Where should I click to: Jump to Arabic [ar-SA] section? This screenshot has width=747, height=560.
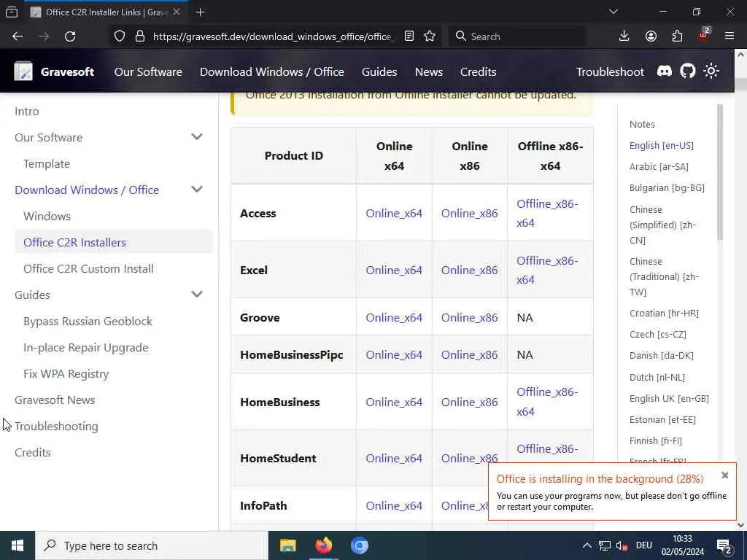tap(659, 166)
